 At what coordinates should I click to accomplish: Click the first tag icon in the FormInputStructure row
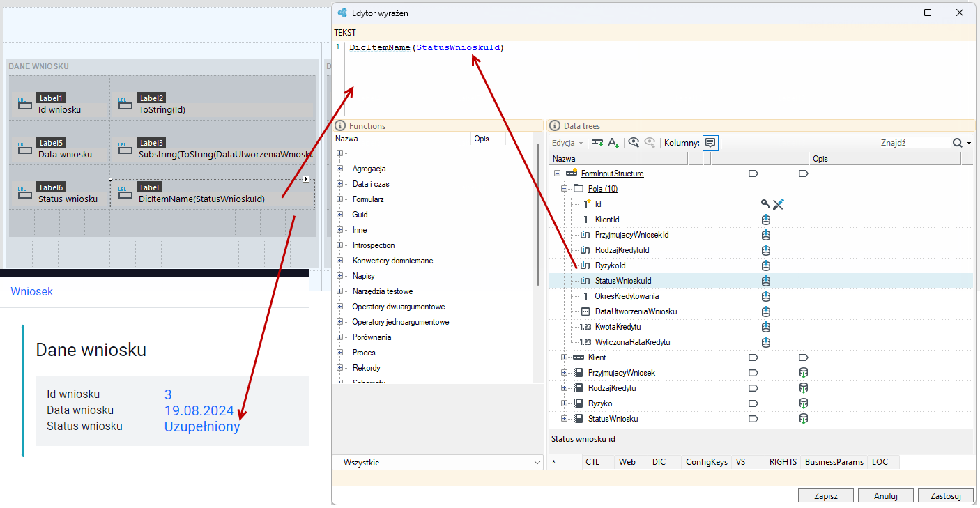click(x=753, y=174)
